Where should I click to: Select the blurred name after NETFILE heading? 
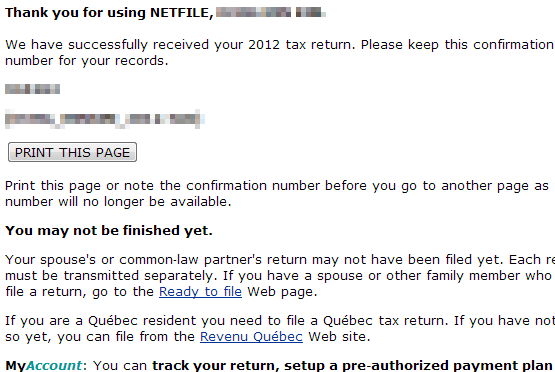[x=271, y=12]
